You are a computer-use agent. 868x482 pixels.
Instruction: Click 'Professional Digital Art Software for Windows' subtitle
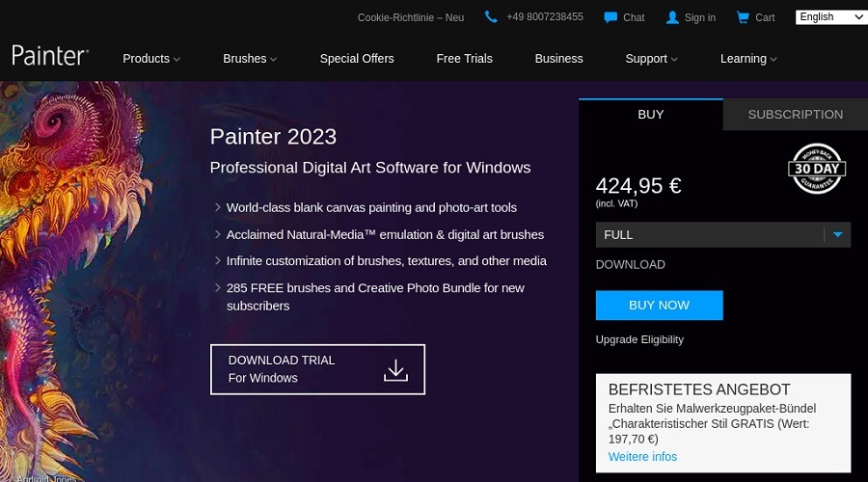(370, 168)
